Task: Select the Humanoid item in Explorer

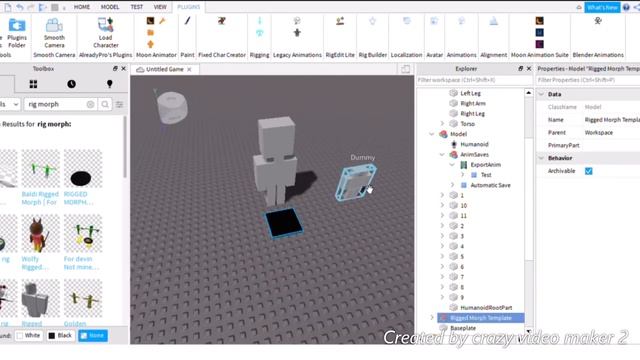Action: click(474, 144)
